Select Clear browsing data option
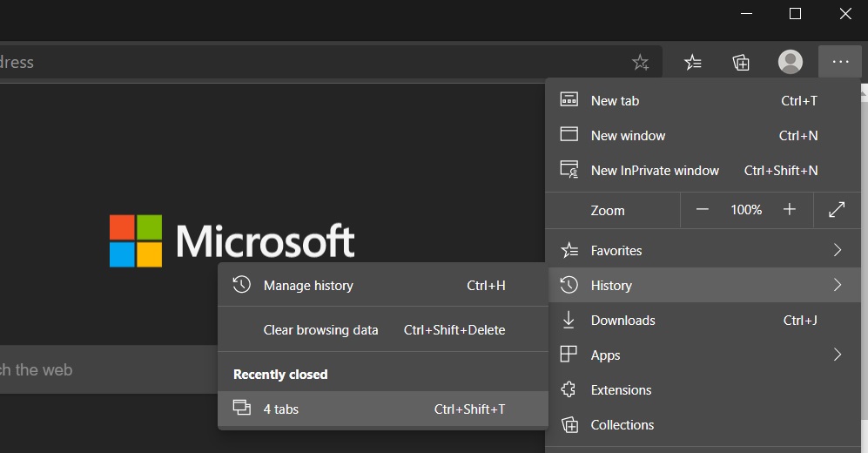Viewport: 868px width, 453px height. click(x=320, y=330)
